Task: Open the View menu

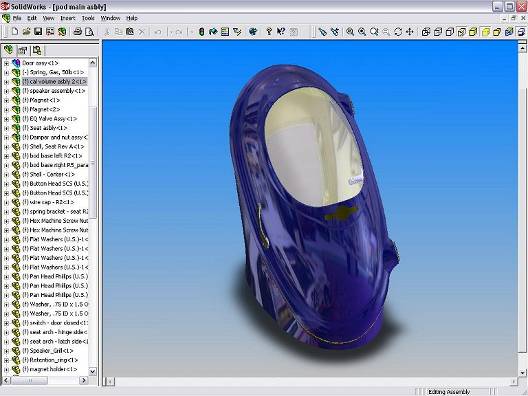Action: (x=48, y=18)
